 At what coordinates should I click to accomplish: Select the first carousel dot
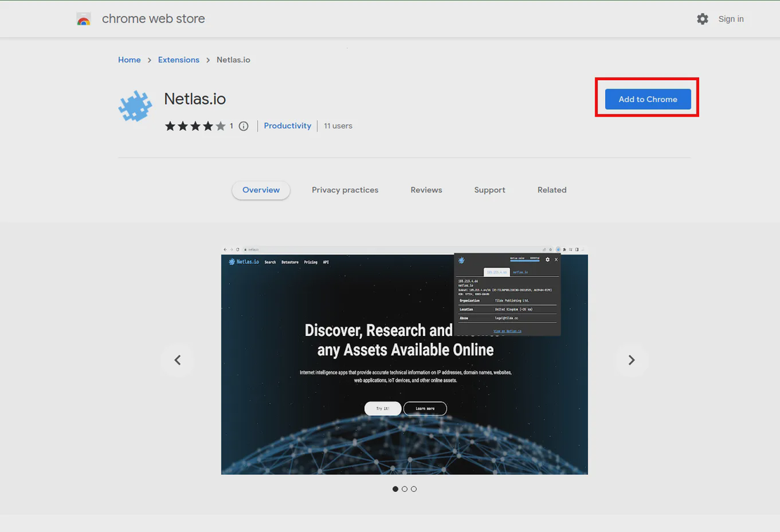click(x=395, y=489)
